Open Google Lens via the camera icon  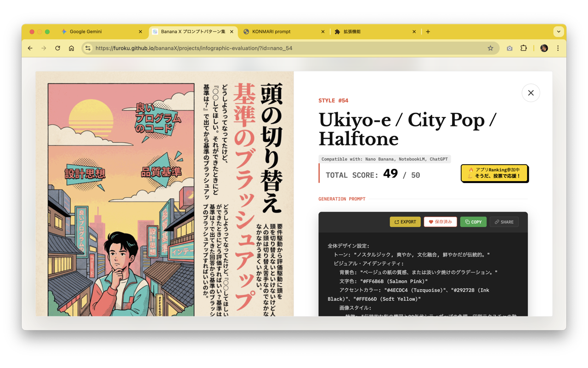coord(509,48)
